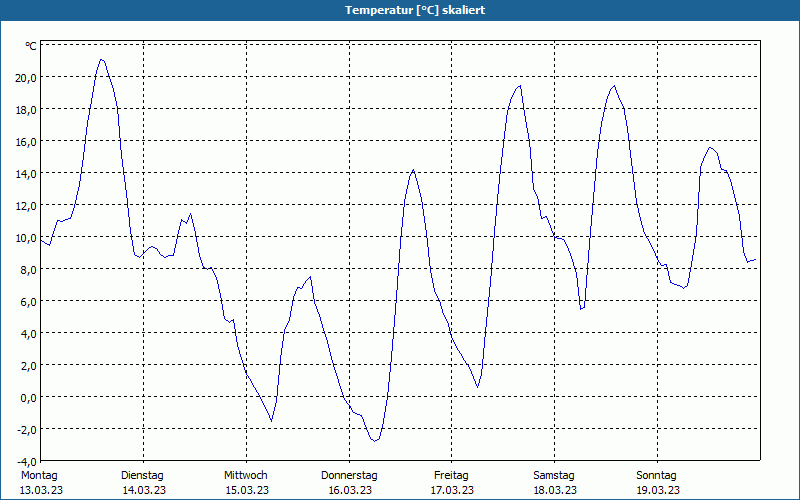Click the Mittwoch day label
This screenshot has width=800, height=500.
(246, 476)
